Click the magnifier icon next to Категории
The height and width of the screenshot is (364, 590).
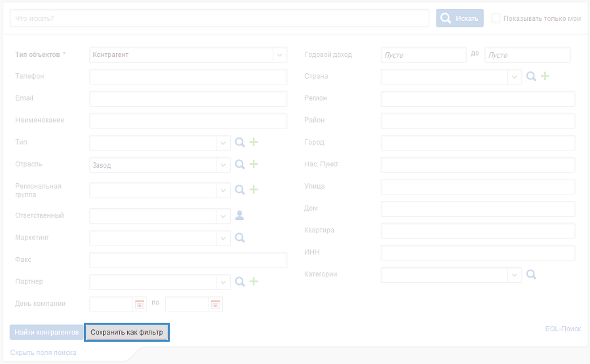pyautogui.click(x=532, y=275)
